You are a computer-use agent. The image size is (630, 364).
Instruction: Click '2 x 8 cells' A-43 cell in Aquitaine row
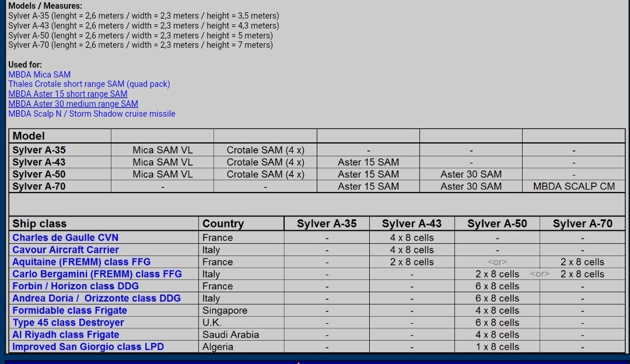[412, 262]
